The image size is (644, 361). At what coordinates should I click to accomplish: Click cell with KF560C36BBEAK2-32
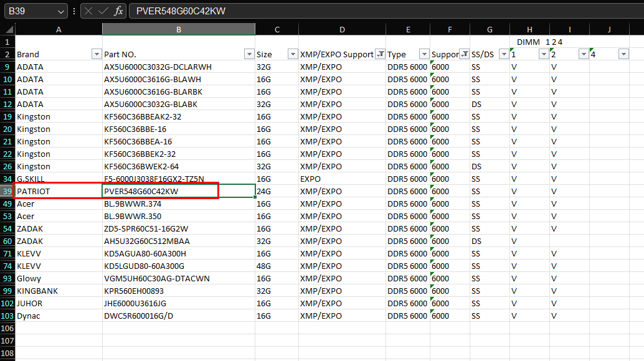pyautogui.click(x=179, y=116)
